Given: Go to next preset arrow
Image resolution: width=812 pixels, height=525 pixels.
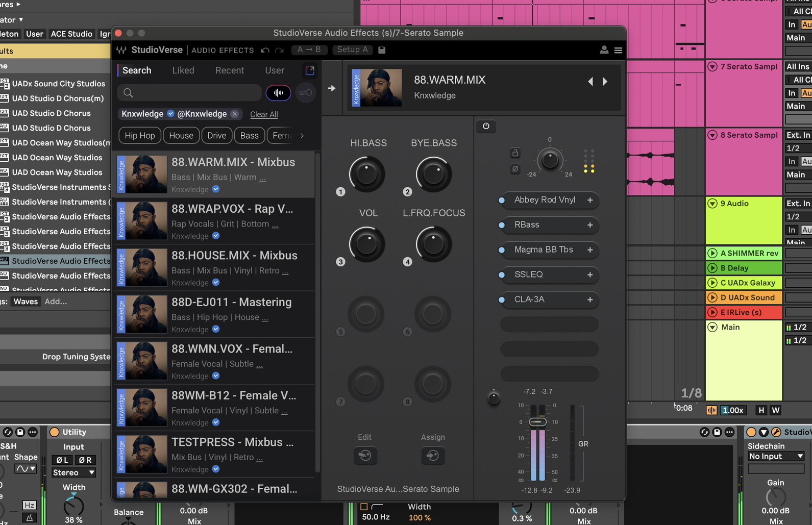Looking at the screenshot, I should click(x=605, y=82).
